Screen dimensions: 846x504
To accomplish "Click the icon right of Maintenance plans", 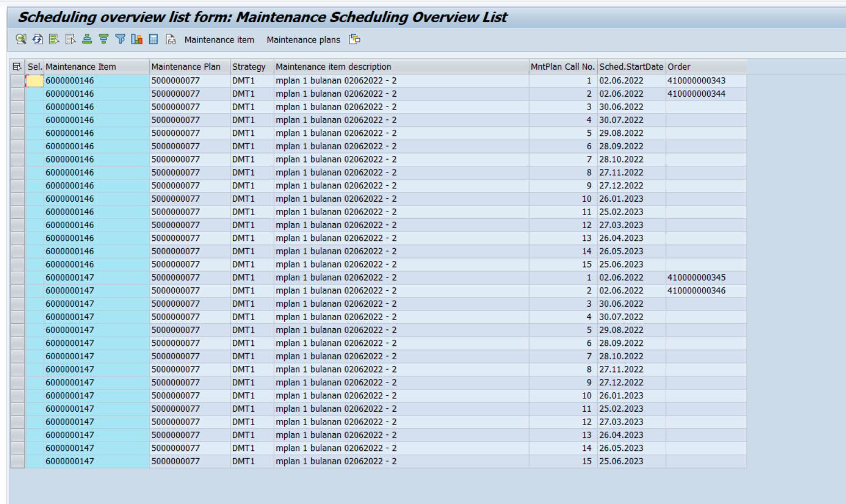I will (354, 39).
